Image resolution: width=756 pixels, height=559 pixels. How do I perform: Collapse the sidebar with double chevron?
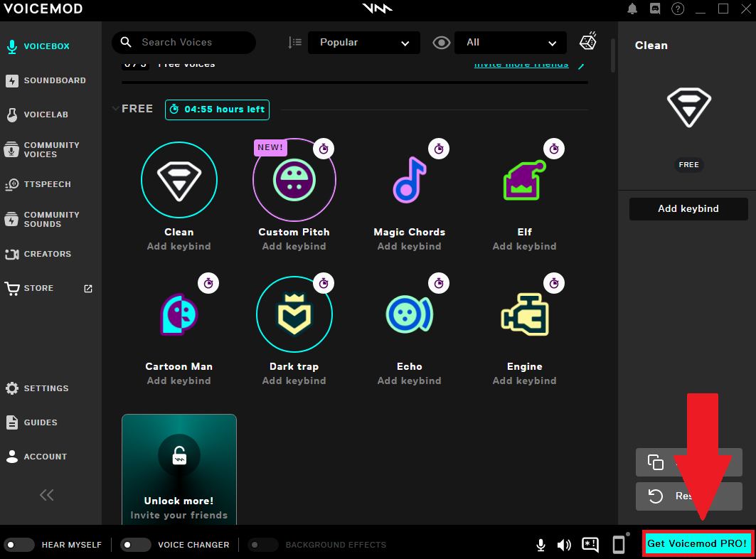coord(47,495)
